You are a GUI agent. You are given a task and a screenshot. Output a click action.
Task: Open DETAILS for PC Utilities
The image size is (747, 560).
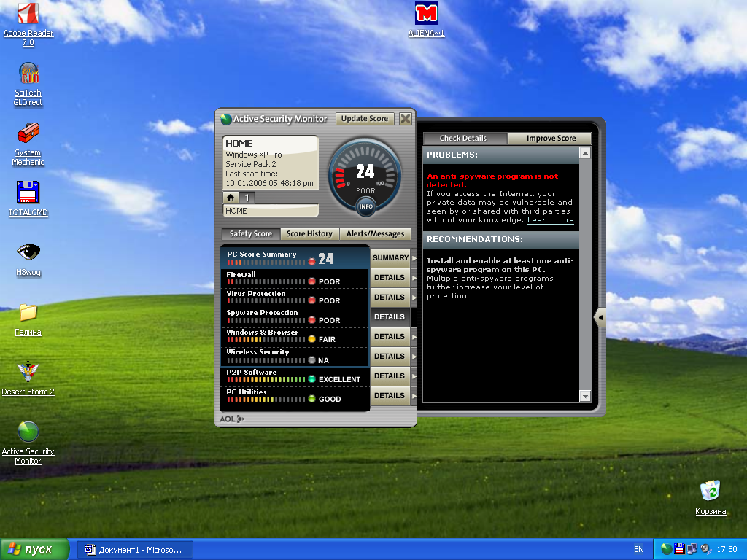click(x=390, y=396)
